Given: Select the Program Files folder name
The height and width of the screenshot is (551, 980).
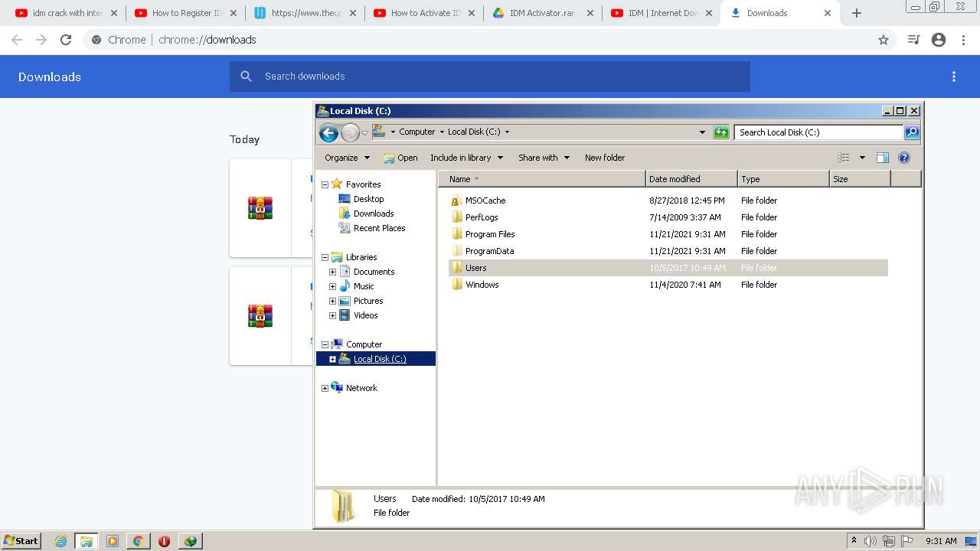Looking at the screenshot, I should click(490, 234).
